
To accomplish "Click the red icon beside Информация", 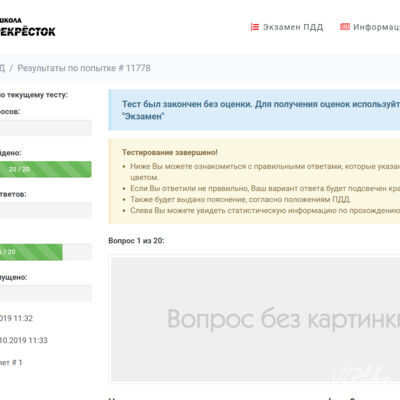I will pos(345,27).
